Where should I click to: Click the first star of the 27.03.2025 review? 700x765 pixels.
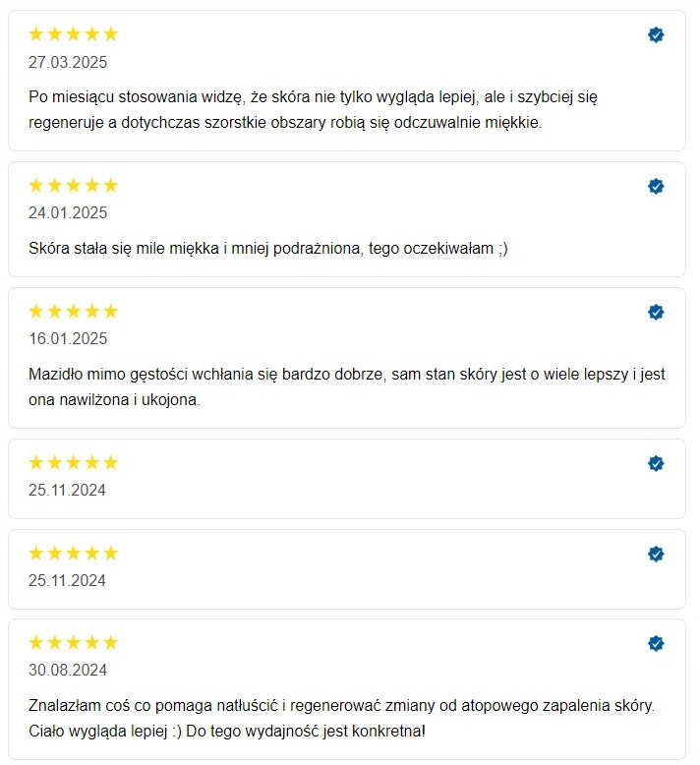[x=36, y=34]
